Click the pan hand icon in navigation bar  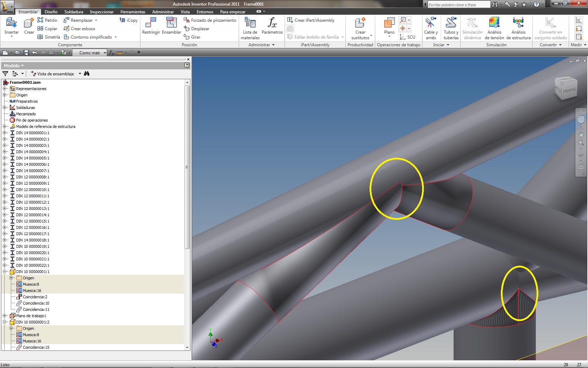click(x=581, y=134)
